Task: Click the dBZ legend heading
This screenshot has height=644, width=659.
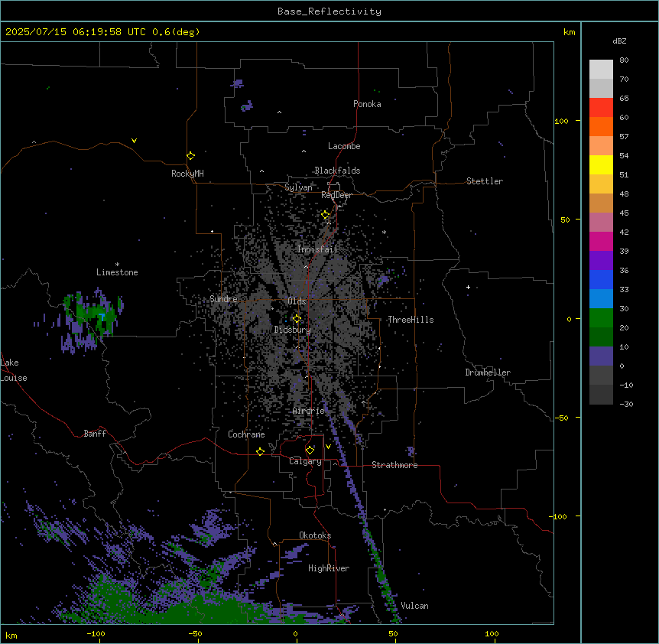Action: pos(619,41)
